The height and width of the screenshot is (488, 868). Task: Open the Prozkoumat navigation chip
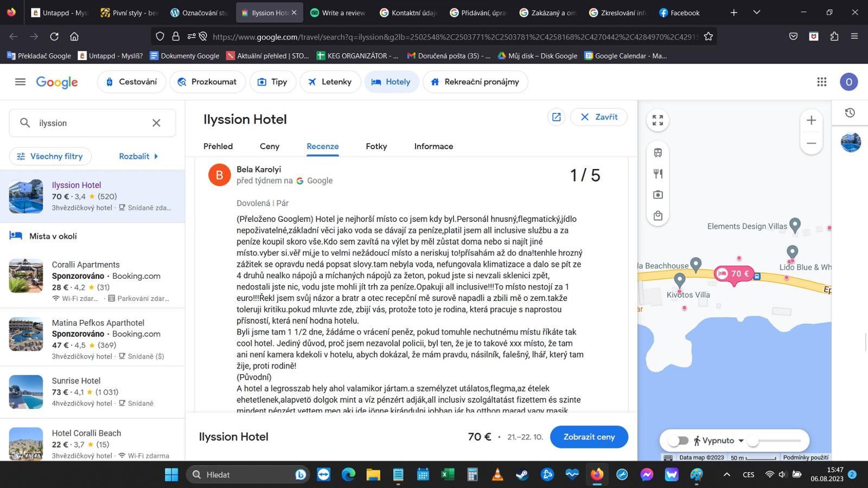tap(208, 82)
